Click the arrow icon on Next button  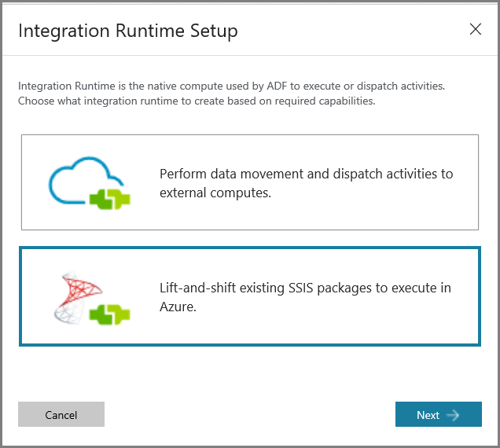pyautogui.click(x=453, y=415)
